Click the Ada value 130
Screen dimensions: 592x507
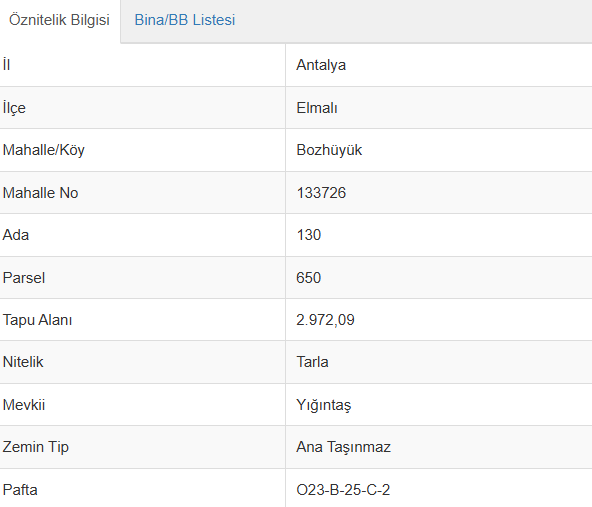309,235
